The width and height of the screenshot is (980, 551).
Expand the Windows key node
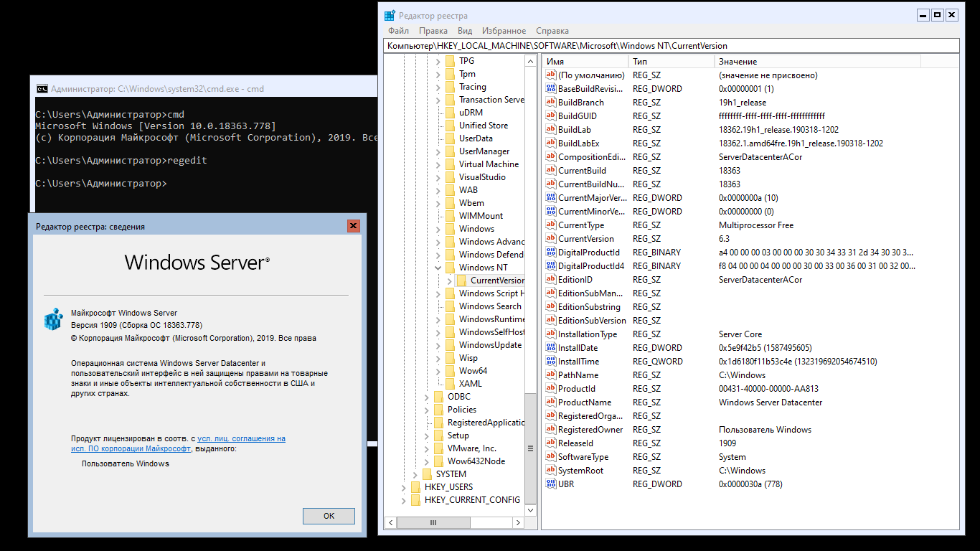438,229
